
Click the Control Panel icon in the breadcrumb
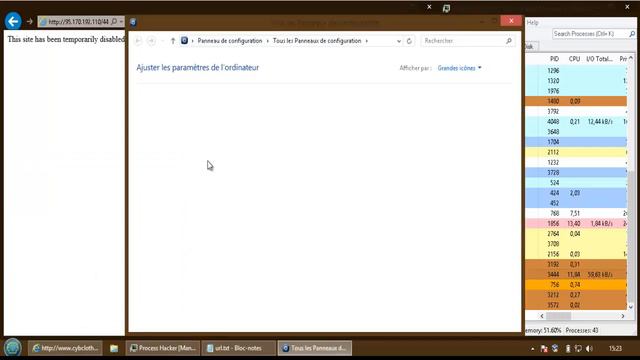[184, 41]
